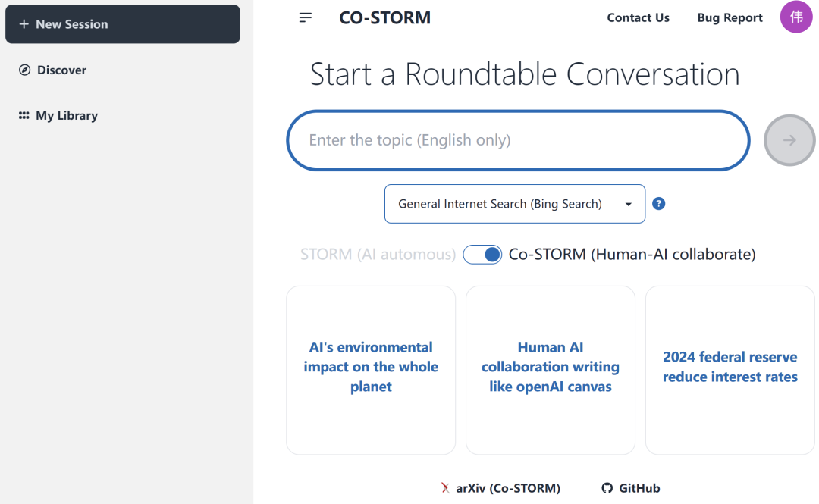819x504 pixels.
Task: Start a New Session
Action: tap(122, 23)
